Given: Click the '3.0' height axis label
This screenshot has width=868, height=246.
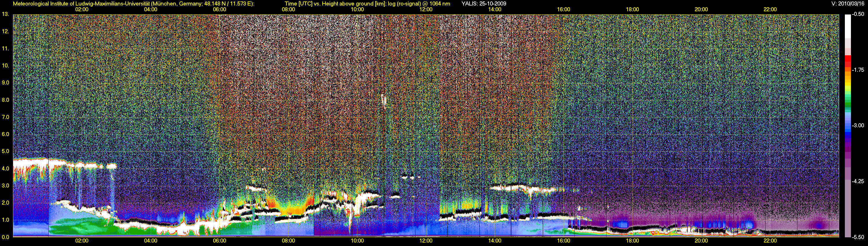Looking at the screenshot, I should 5,186.
